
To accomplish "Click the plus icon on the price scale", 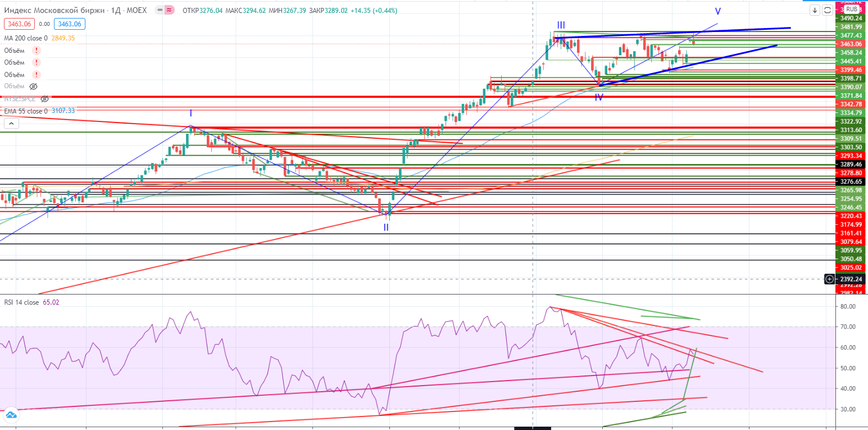I will coord(830,279).
